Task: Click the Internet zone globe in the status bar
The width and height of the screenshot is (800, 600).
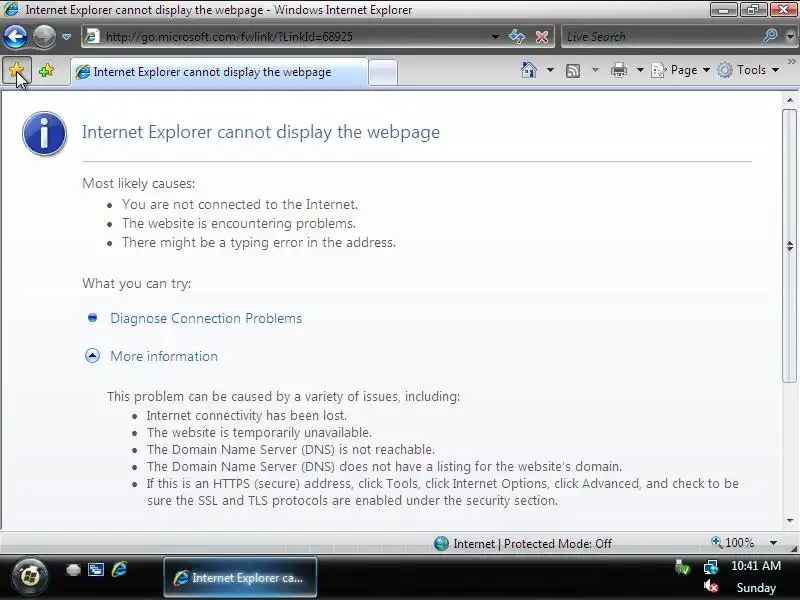Action: pyautogui.click(x=441, y=543)
